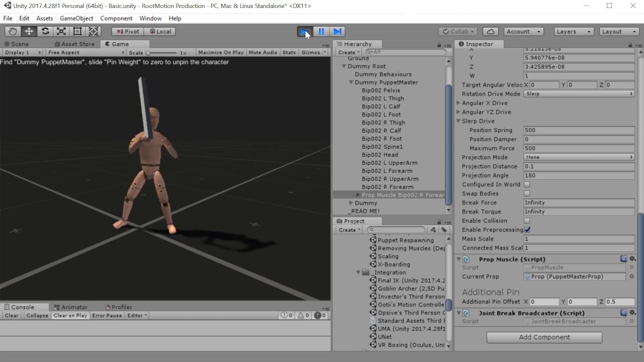Open the Layout dropdown
This screenshot has height=362, width=644.
click(x=620, y=31)
